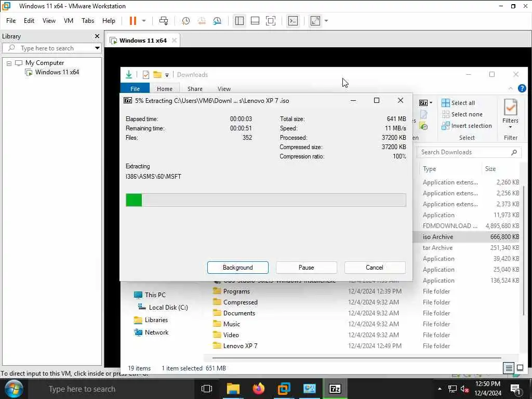Collapse the Explorer ribbon with the chevron

tap(510, 88)
